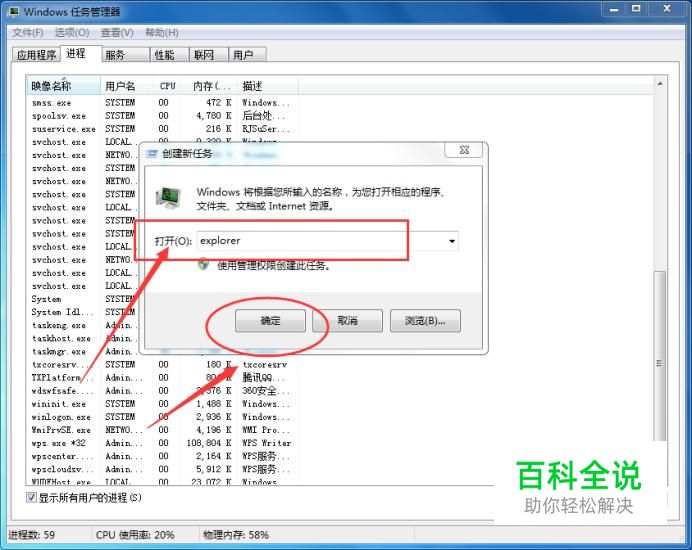Viewport: 692px width, 550px height.
Task: Click 进程数: 59 in status bar
Action: [32, 535]
